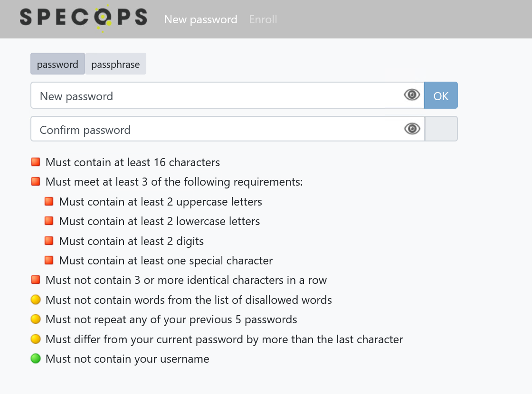Switch to the passphrase tab
The height and width of the screenshot is (394, 532).
(x=115, y=64)
